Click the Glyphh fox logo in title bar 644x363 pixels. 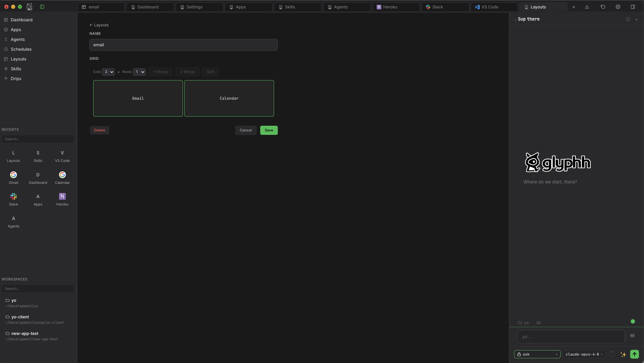coord(29,7)
